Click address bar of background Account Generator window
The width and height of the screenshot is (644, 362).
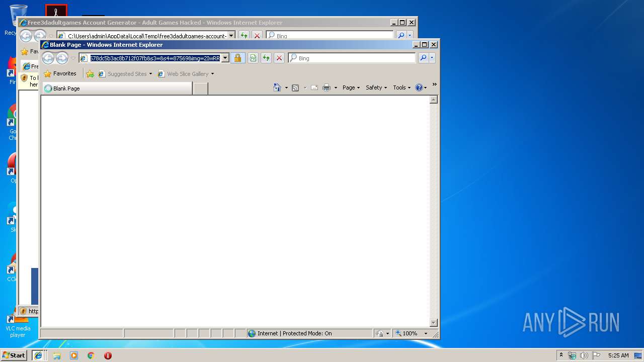tap(142, 36)
